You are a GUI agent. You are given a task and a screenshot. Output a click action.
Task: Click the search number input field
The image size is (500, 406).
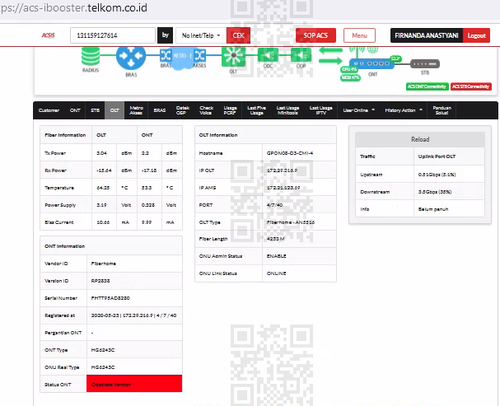tap(113, 35)
